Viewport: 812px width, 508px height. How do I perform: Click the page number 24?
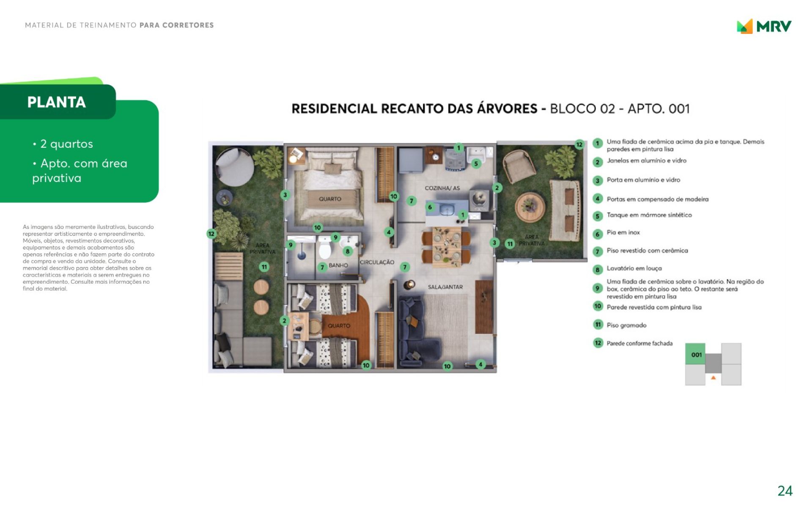coord(785,491)
